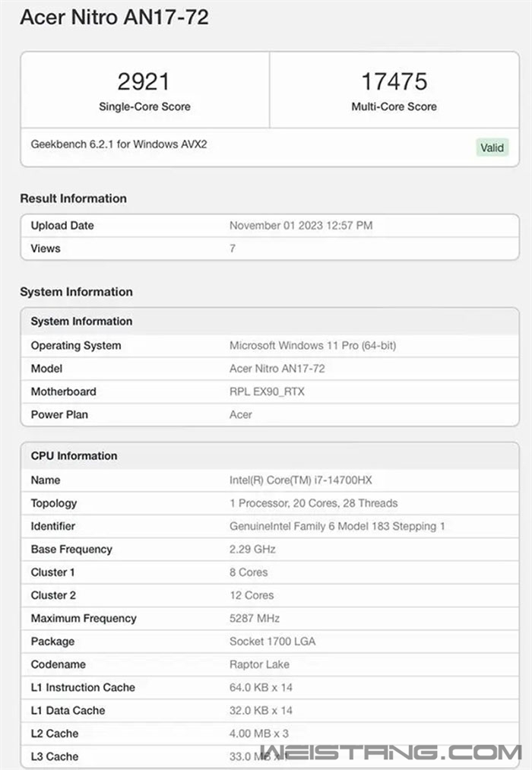This screenshot has height=770, width=532.
Task: Select the Acer Nitro AN17-72 page title
Action: [114, 17]
